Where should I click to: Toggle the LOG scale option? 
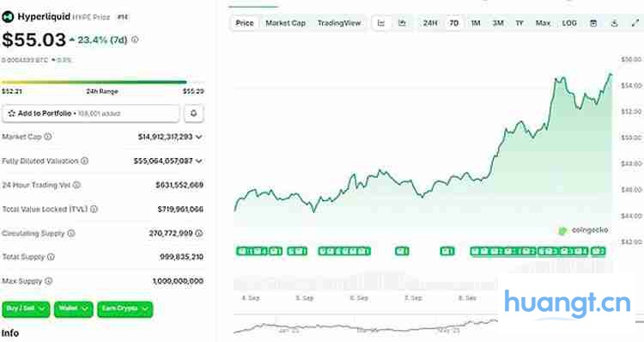coord(569,23)
